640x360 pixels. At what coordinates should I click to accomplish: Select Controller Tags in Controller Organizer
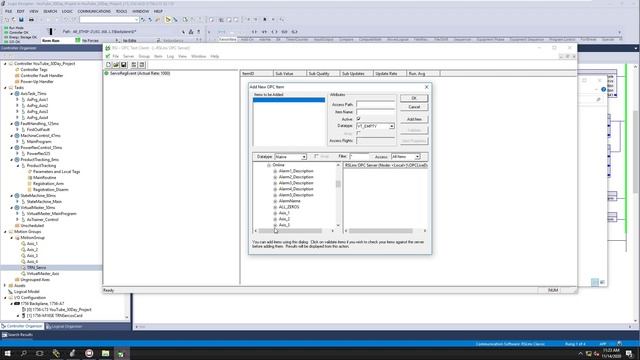click(x=34, y=70)
